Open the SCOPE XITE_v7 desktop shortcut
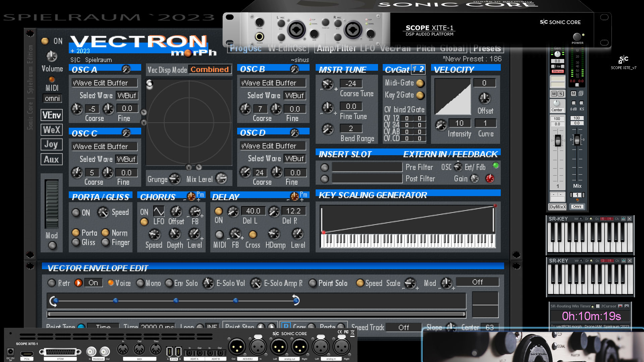The width and height of the screenshot is (644, 362). (x=623, y=62)
